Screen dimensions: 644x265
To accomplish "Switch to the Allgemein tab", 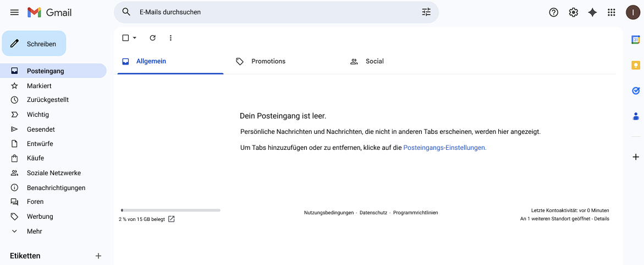I will tap(170, 61).
